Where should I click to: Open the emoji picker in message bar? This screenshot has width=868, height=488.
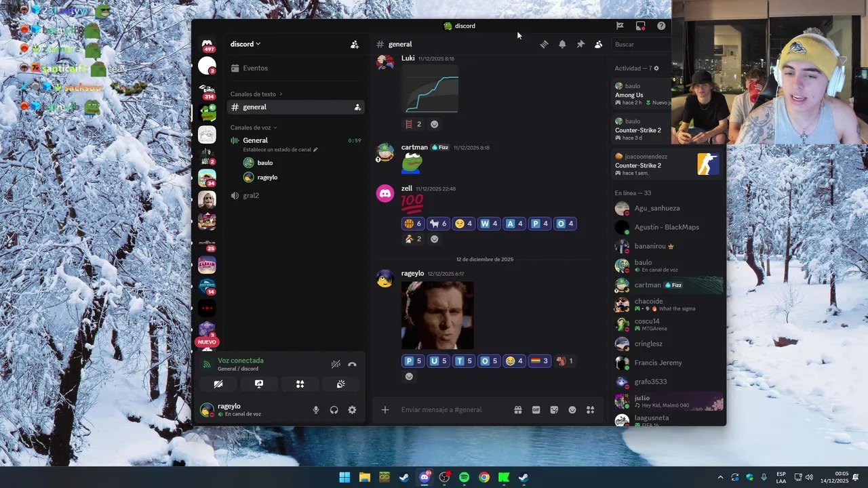coord(572,409)
